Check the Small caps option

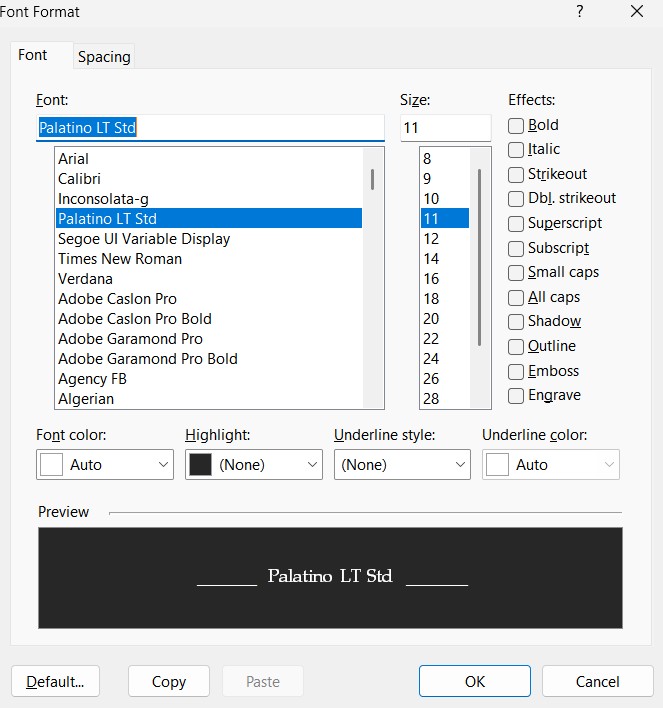[516, 273]
